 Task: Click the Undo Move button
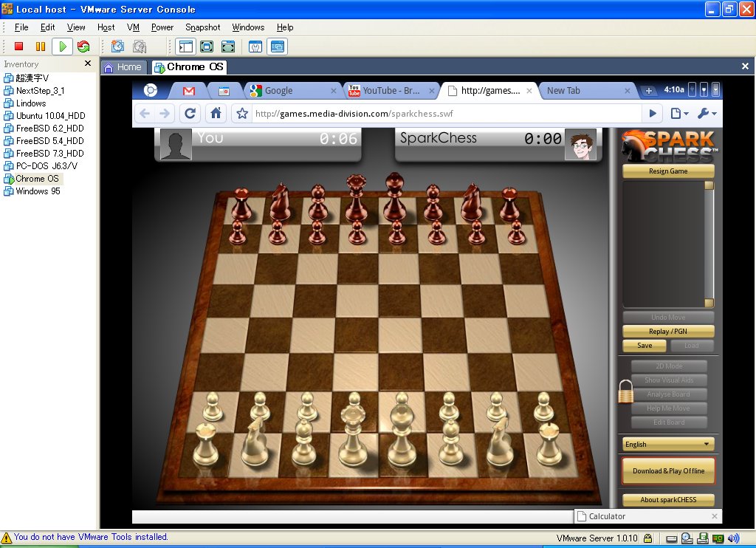point(668,318)
